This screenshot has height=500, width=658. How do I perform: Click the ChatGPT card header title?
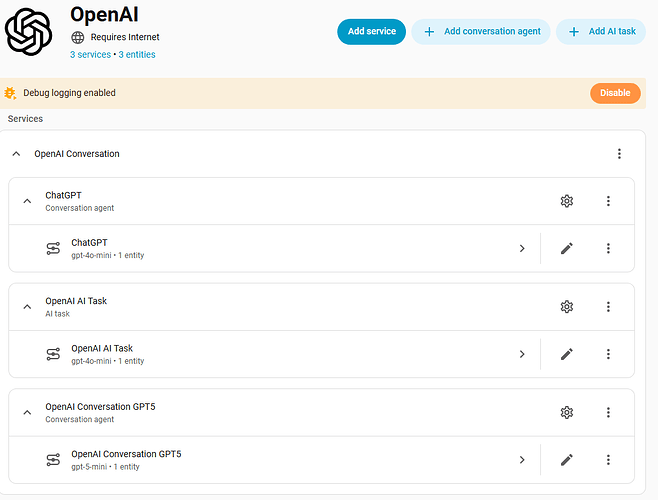pos(63,195)
